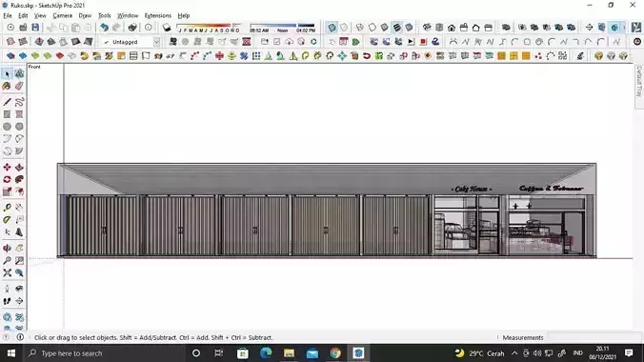
Task: Enable Monochrome face style
Action: 409,28
